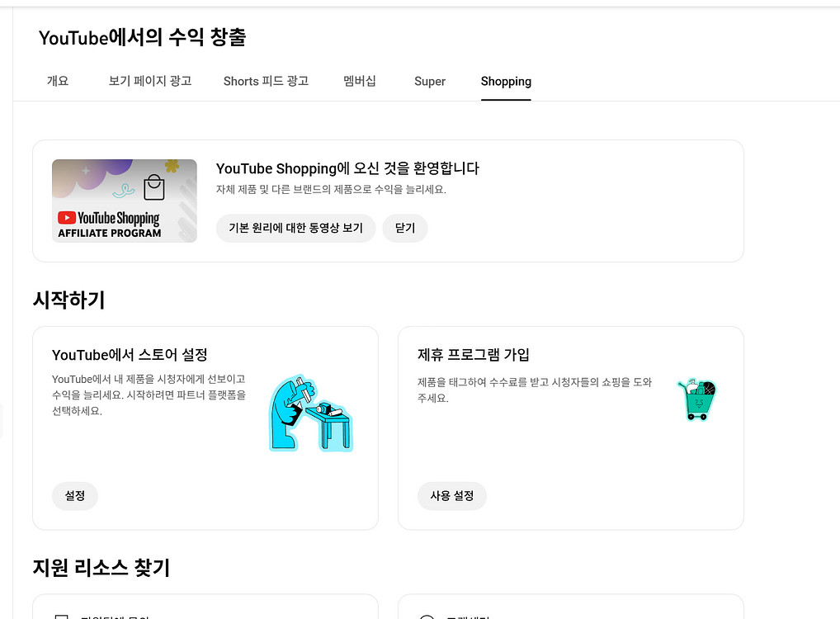The width and height of the screenshot is (840, 619).
Task: Click the shopping cart illustration
Action: pyautogui.click(x=697, y=399)
